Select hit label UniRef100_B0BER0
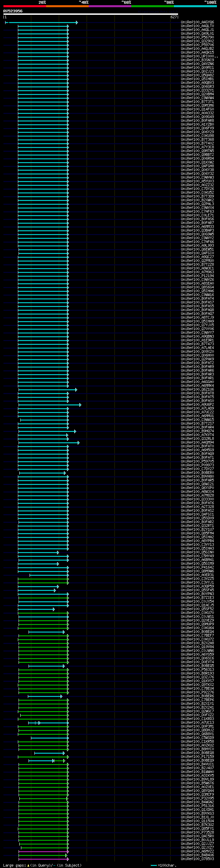The image size is (220, 868). tap(197, 473)
